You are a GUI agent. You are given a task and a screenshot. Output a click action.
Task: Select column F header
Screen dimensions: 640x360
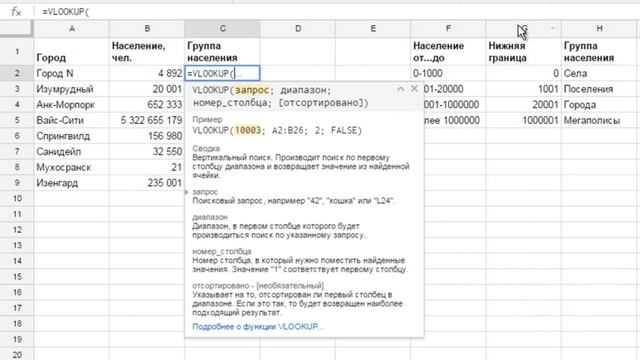click(x=449, y=29)
